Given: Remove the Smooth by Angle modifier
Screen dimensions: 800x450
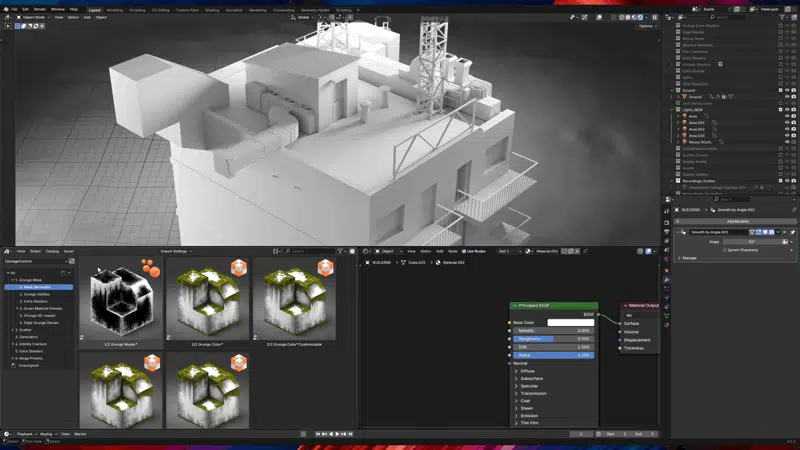Looking at the screenshot, I should click(x=785, y=232).
